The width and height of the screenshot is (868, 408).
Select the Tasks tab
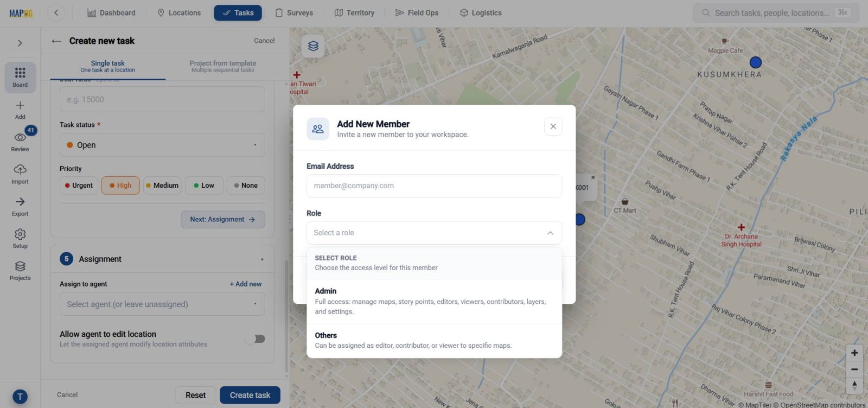[238, 12]
